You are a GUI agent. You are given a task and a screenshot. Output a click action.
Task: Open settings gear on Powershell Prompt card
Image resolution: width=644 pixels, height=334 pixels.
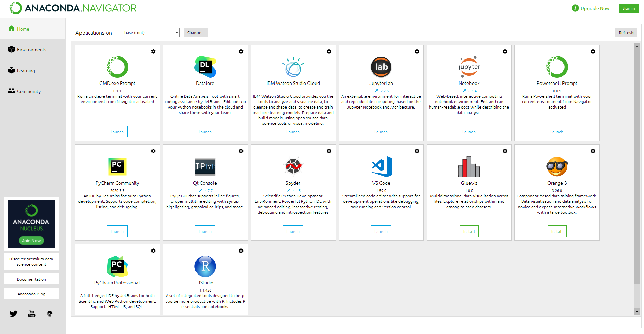pos(593,51)
